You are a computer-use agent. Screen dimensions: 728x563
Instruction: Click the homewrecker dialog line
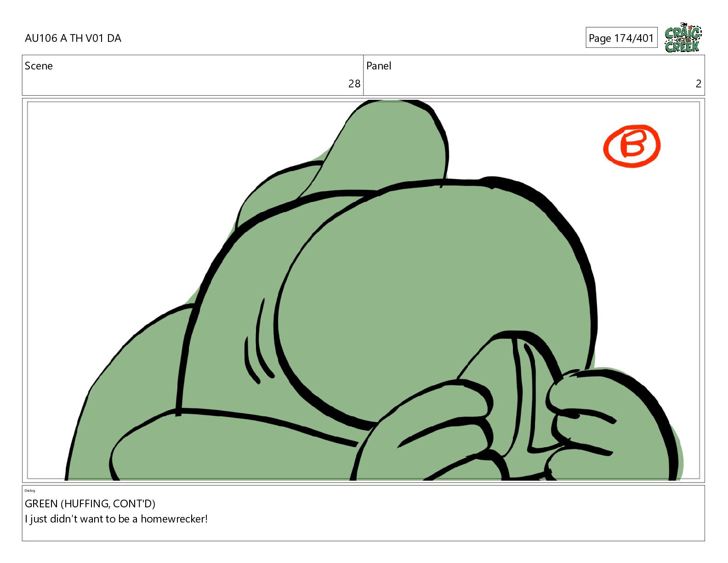tap(116, 519)
